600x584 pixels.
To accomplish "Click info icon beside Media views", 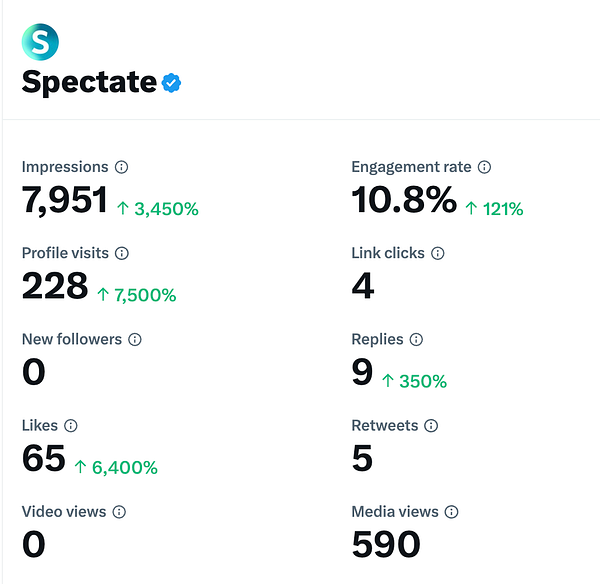I will 451,511.
